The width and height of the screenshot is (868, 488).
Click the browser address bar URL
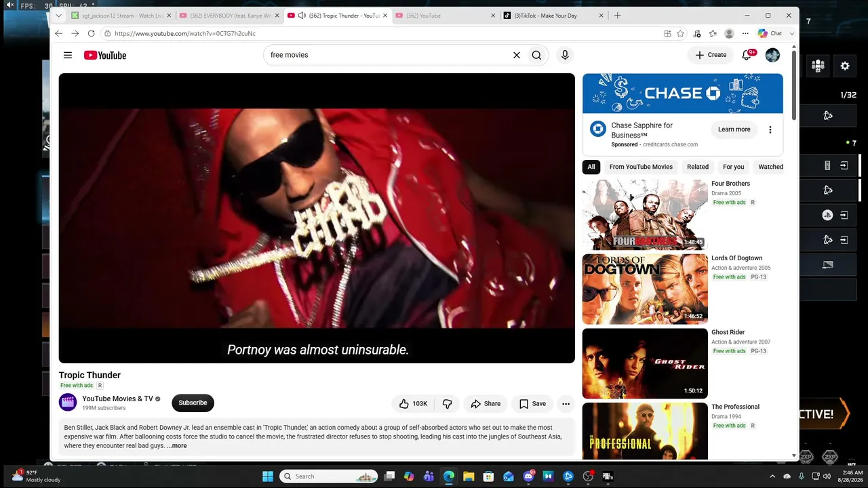tap(185, 33)
